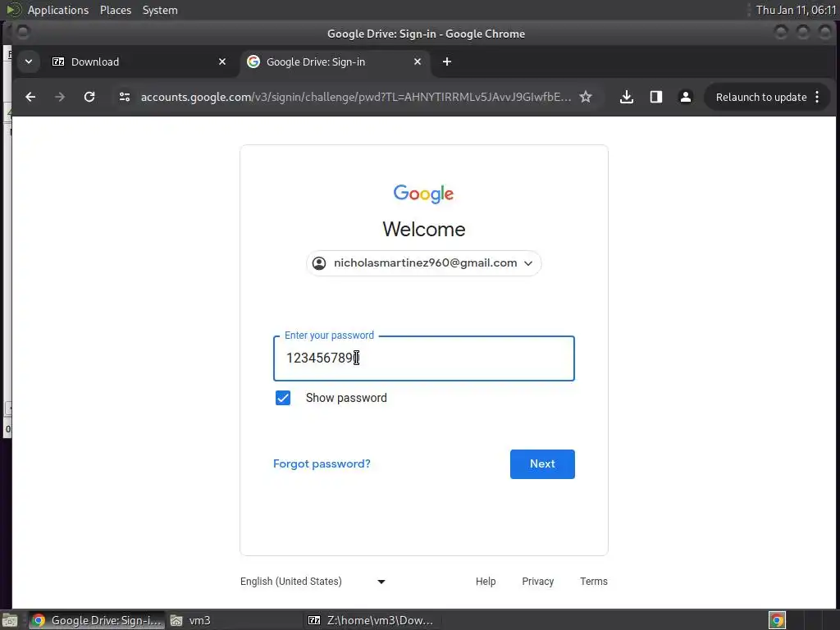
Task: Click the Forgot password? link
Action: pos(322,464)
